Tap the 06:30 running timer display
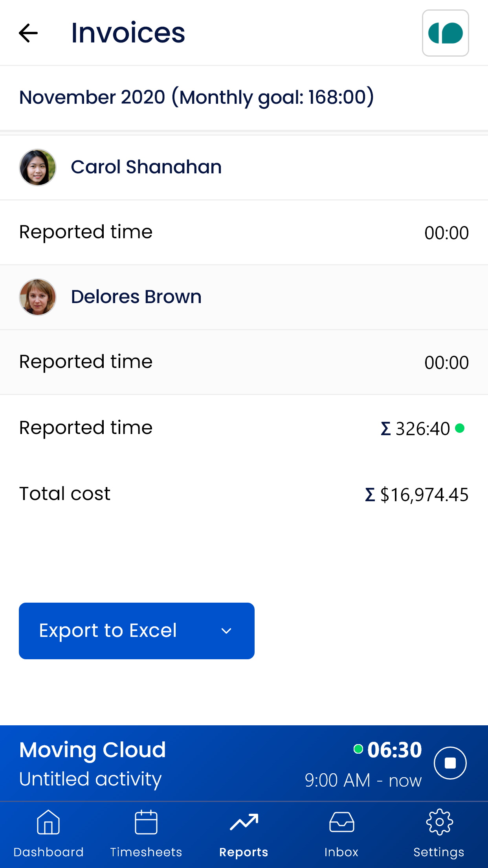 pyautogui.click(x=394, y=750)
